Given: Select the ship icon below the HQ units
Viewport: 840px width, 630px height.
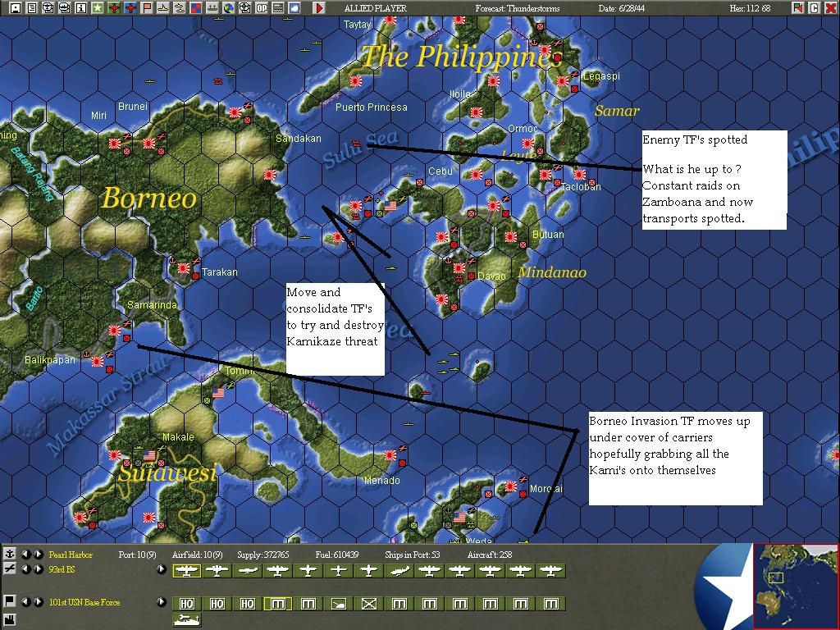Looking at the screenshot, I should (186, 620).
